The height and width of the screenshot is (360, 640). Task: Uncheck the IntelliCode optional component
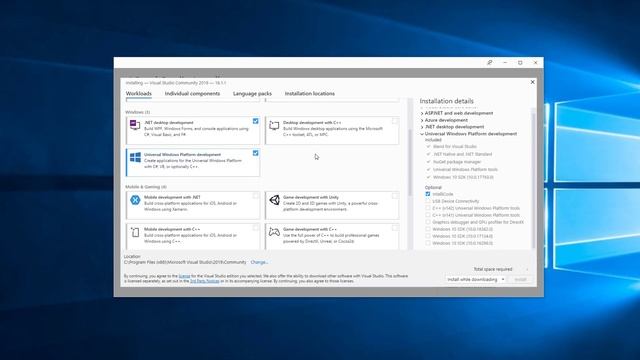tap(428, 194)
